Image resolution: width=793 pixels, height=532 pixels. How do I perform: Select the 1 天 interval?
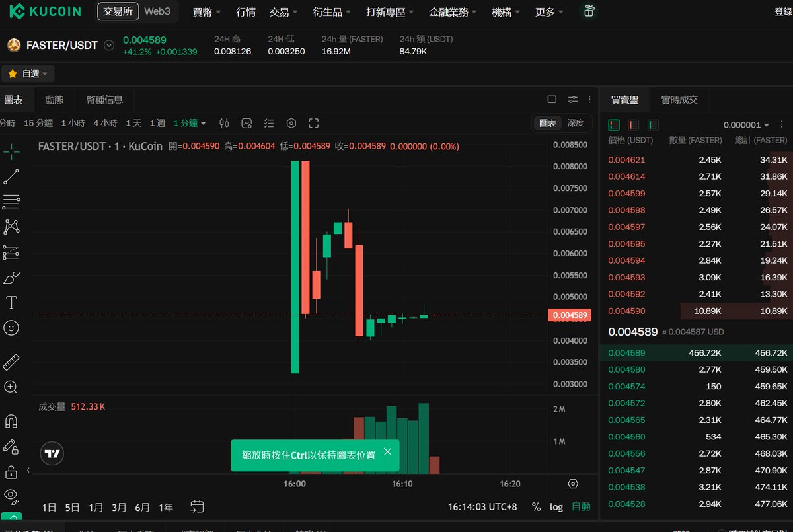click(133, 123)
